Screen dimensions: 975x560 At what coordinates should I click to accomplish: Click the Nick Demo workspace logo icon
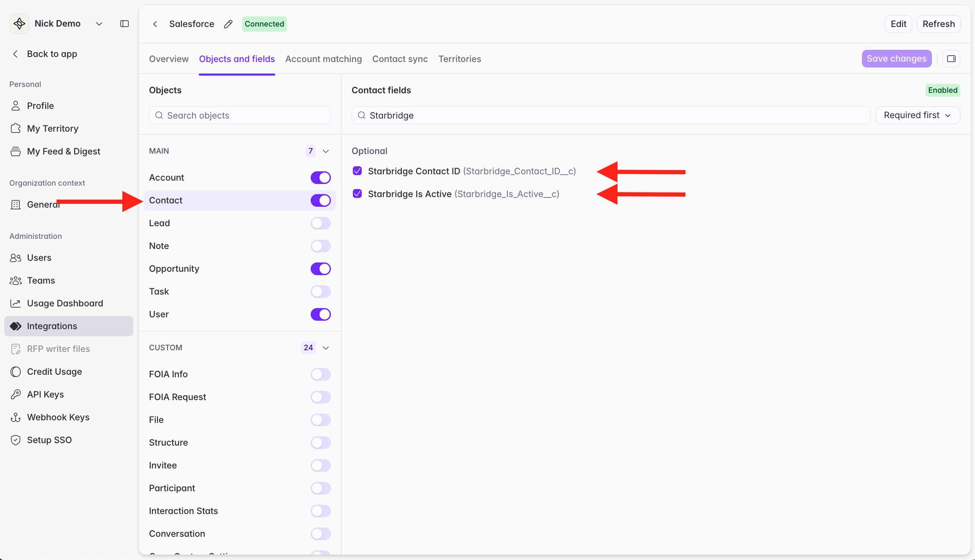click(x=19, y=24)
